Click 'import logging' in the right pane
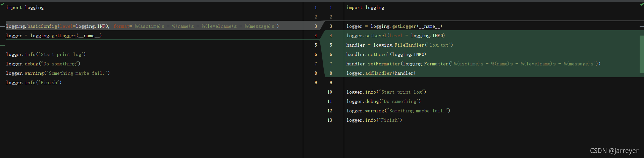 point(365,7)
